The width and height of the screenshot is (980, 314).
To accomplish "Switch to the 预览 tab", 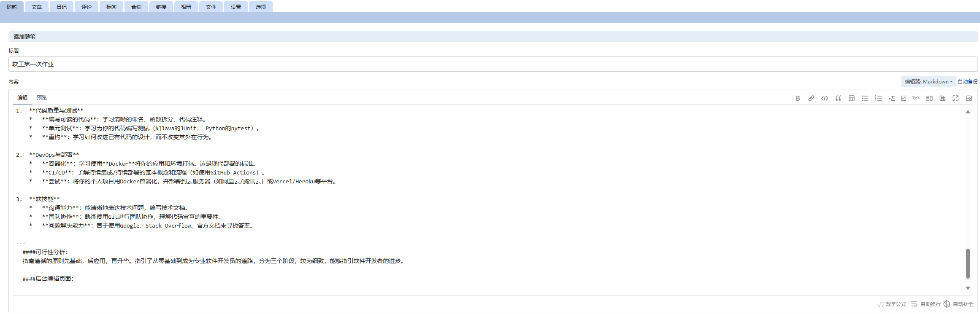I will pyautogui.click(x=42, y=98).
